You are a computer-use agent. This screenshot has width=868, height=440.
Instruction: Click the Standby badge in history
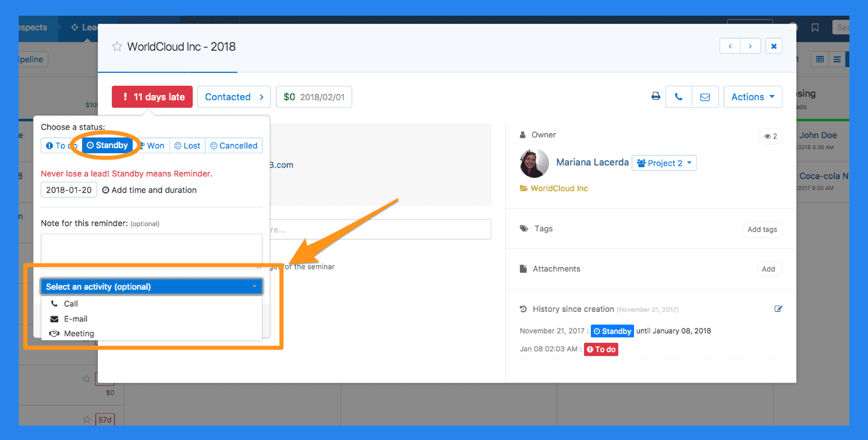[x=612, y=331]
